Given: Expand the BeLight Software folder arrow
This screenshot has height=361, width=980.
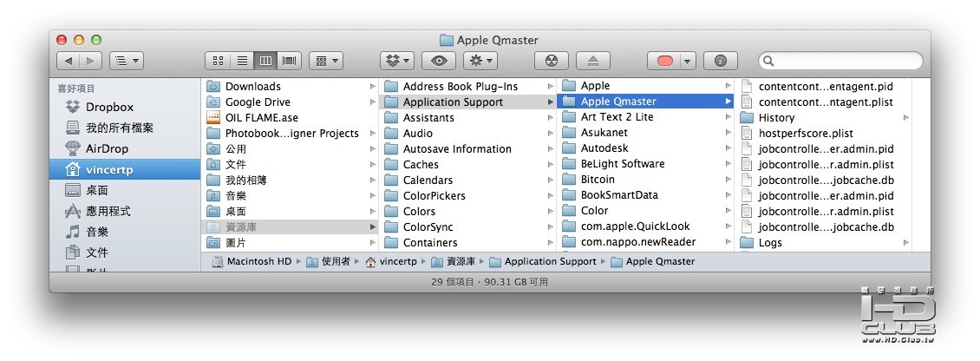Looking at the screenshot, I should (728, 164).
